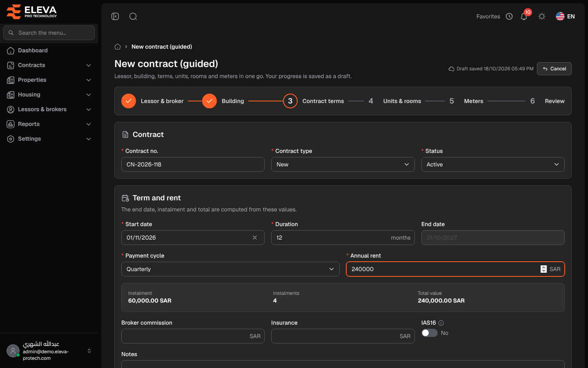This screenshot has height=368, width=588.
Task: Click the user avatar picture
Action: pyautogui.click(x=13, y=351)
